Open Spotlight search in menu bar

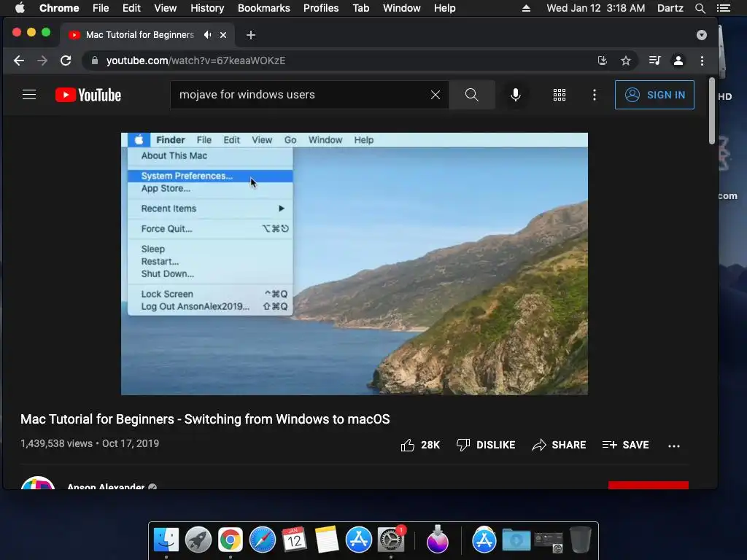point(700,8)
